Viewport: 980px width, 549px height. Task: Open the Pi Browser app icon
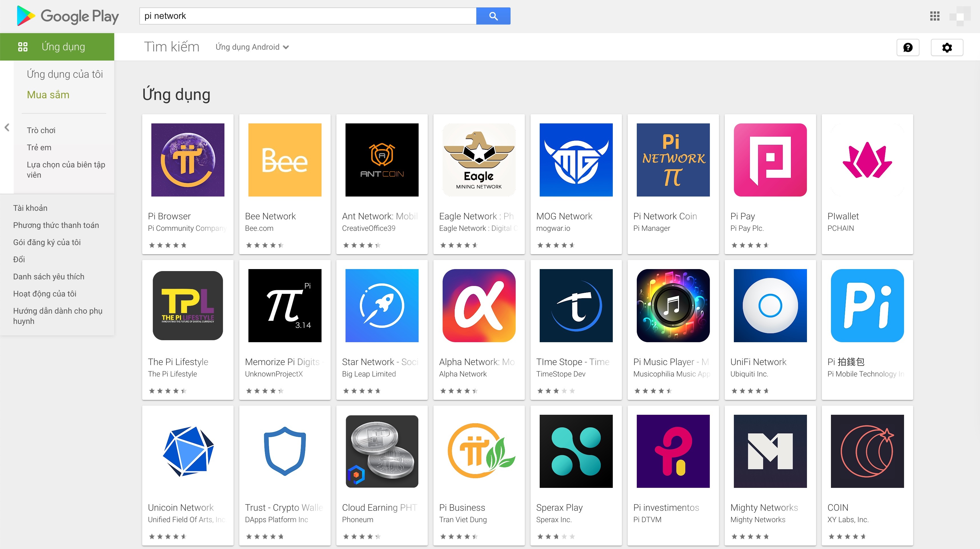[x=188, y=159]
